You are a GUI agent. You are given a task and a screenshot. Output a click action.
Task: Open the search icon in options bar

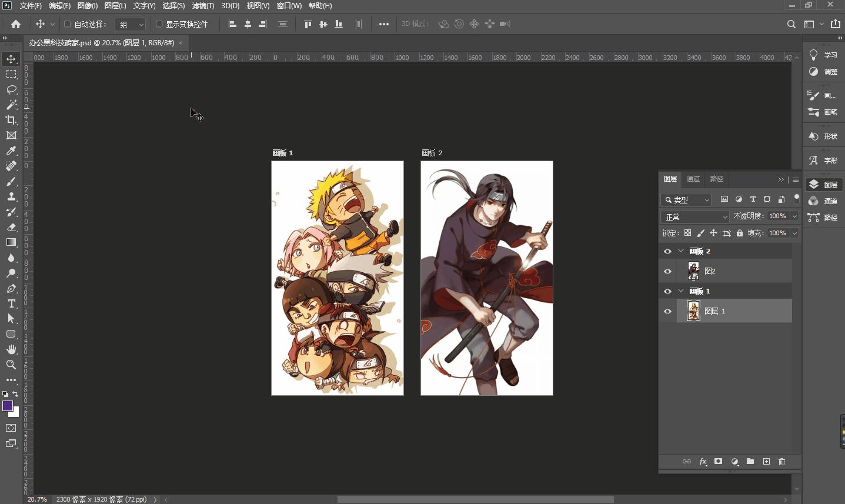point(791,24)
